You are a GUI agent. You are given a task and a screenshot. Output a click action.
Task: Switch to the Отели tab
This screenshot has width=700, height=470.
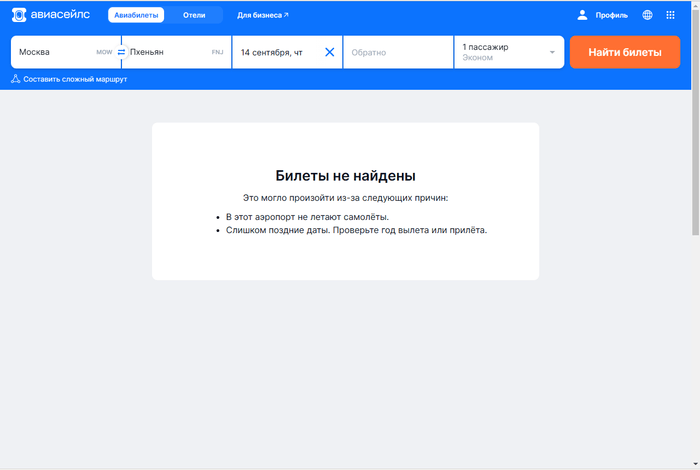194,15
